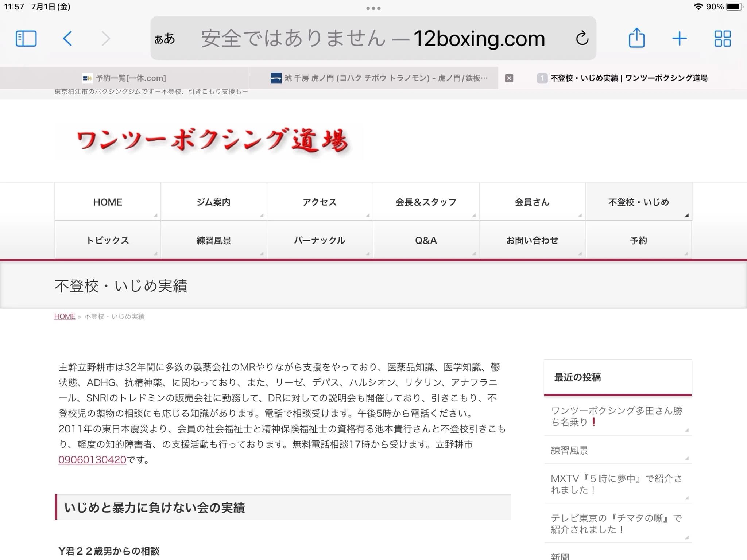This screenshot has height=560, width=747.
Task: Open a new tab with the plus icon
Action: click(x=679, y=38)
